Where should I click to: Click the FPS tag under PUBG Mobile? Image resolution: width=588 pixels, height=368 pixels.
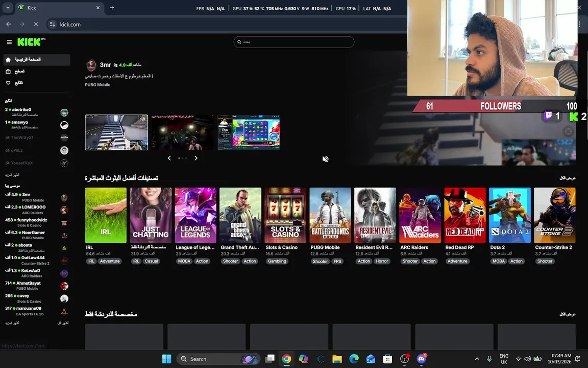pos(337,261)
